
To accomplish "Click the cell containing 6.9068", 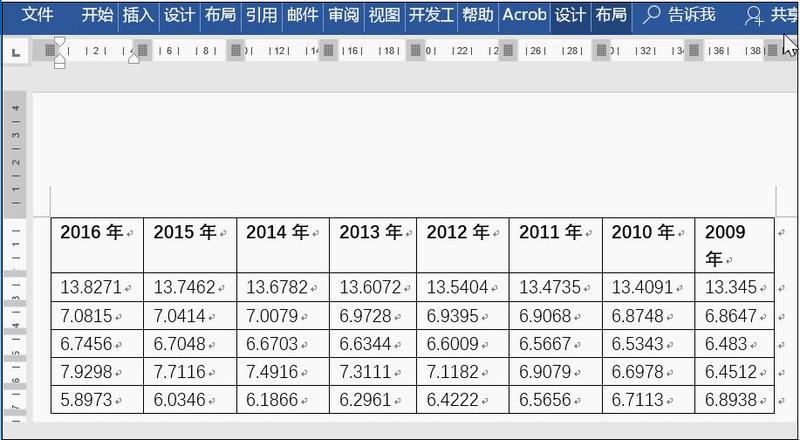I will click(556, 316).
